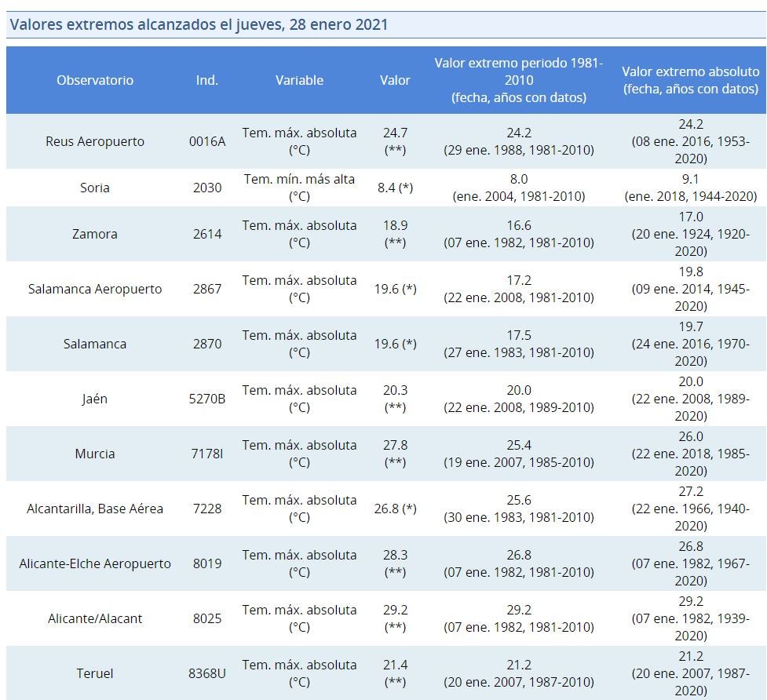Image resolution: width=767 pixels, height=700 pixels.
Task: Click the Observatorio column header
Action: [x=95, y=80]
